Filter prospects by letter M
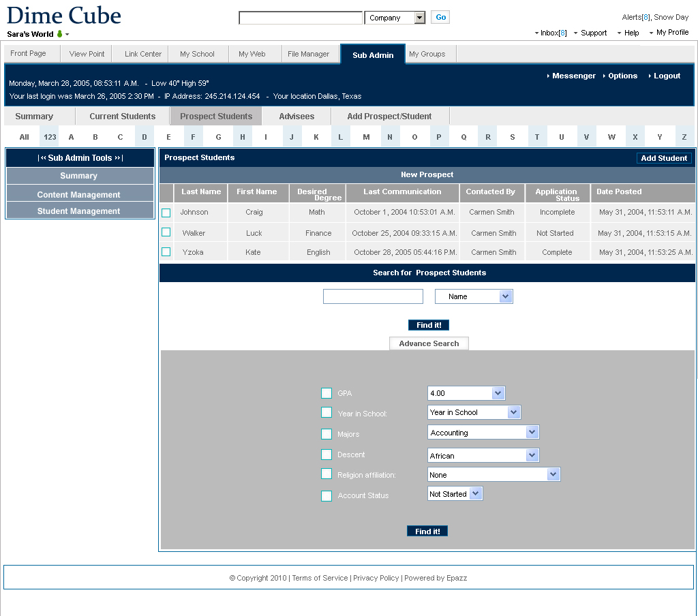Screen dimensions: 698x616 [x=366, y=137]
